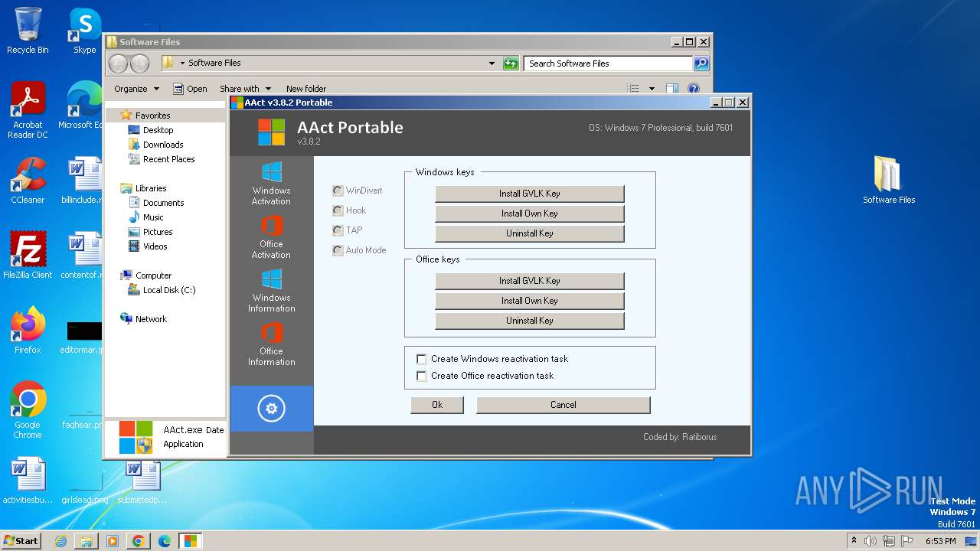
Task: Click the Explorer forward navigation button
Action: pyautogui.click(x=139, y=64)
